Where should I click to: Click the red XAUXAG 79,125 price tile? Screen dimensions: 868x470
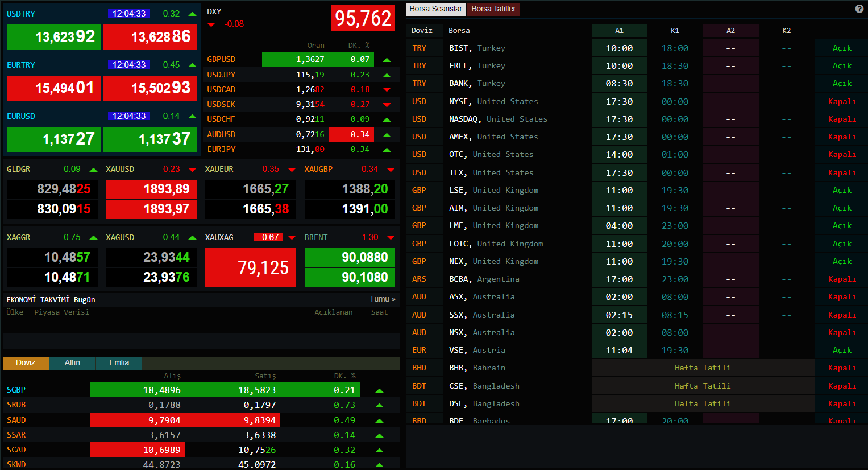[x=251, y=267]
